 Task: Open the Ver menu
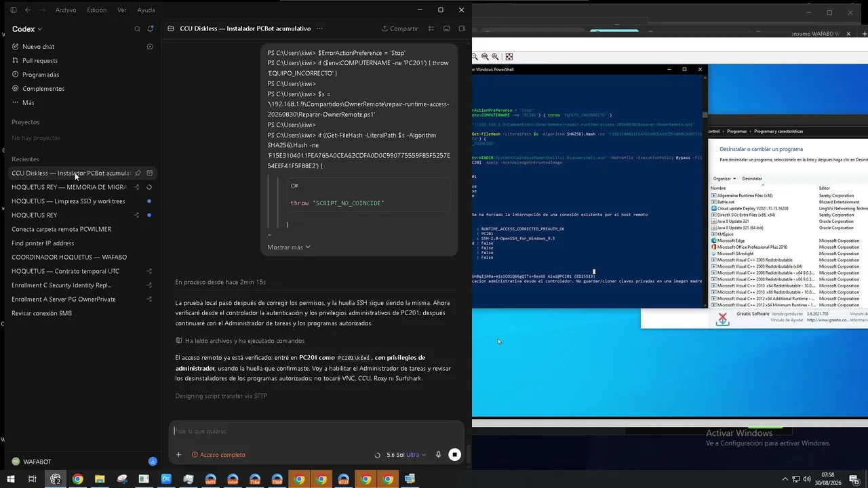tap(122, 10)
